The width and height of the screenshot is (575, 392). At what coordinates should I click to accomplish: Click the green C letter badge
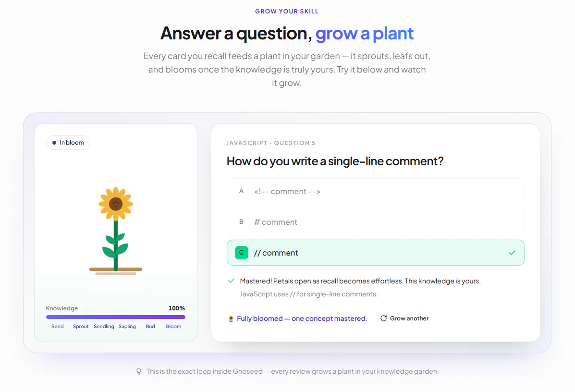coord(241,253)
